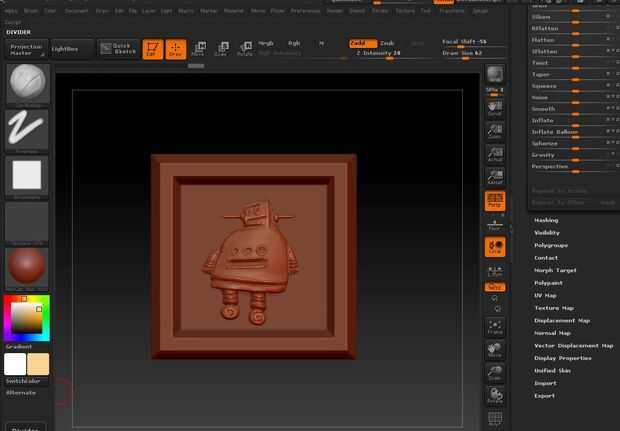Toggle L.Sym local symmetry button
This screenshot has height=431, width=620.
495,271
